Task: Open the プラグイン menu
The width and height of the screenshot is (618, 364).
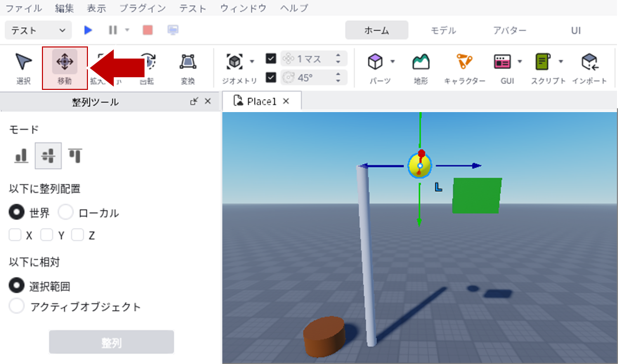Action: tap(142, 8)
